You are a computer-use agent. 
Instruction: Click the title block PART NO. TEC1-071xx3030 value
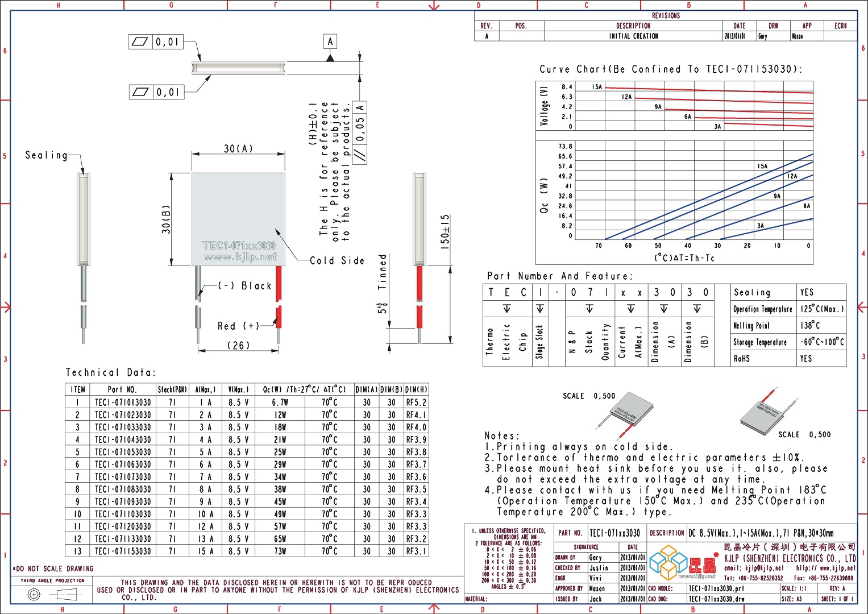tap(615, 533)
